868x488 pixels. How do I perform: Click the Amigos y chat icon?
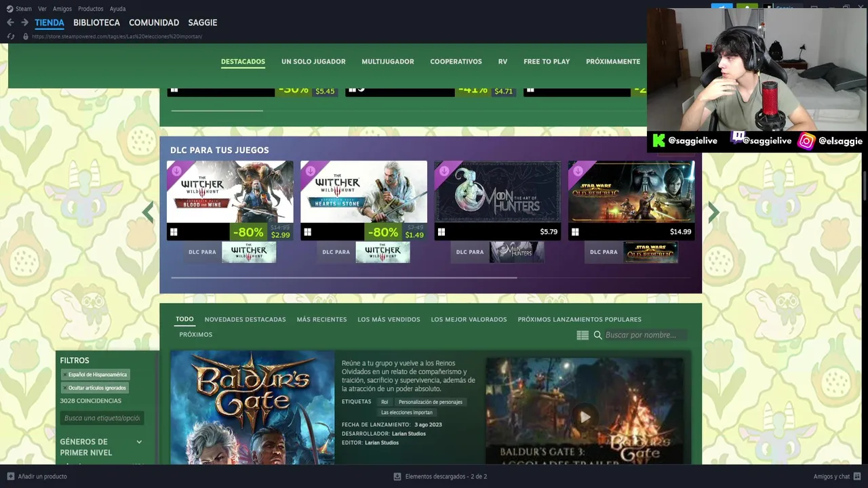pyautogui.click(x=857, y=476)
